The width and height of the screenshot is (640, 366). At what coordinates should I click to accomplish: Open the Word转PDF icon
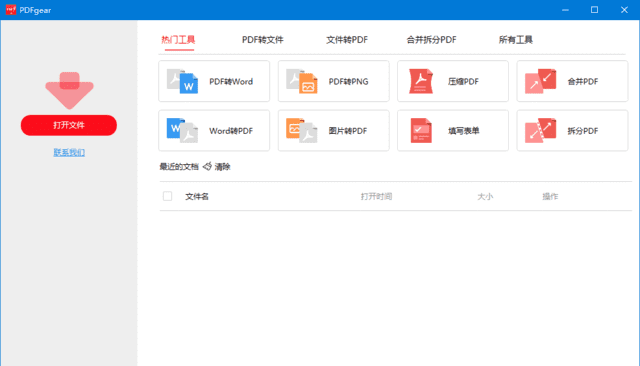point(182,131)
